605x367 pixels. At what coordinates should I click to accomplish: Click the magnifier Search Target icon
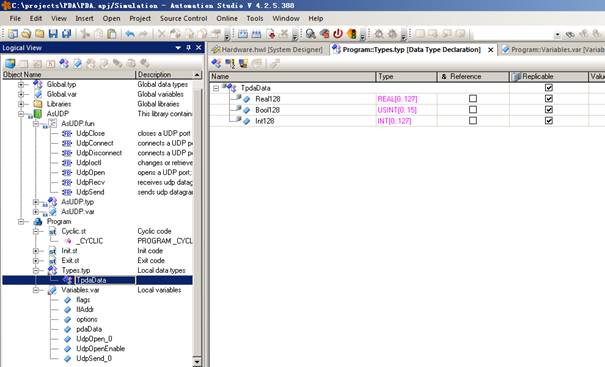(311, 34)
